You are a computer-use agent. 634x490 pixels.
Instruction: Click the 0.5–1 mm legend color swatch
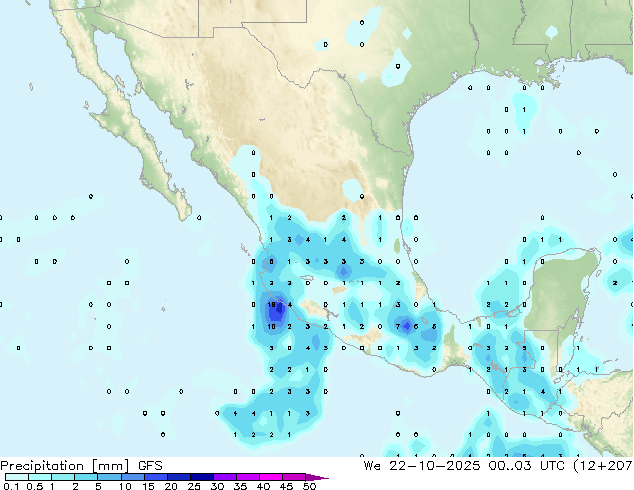40,477
